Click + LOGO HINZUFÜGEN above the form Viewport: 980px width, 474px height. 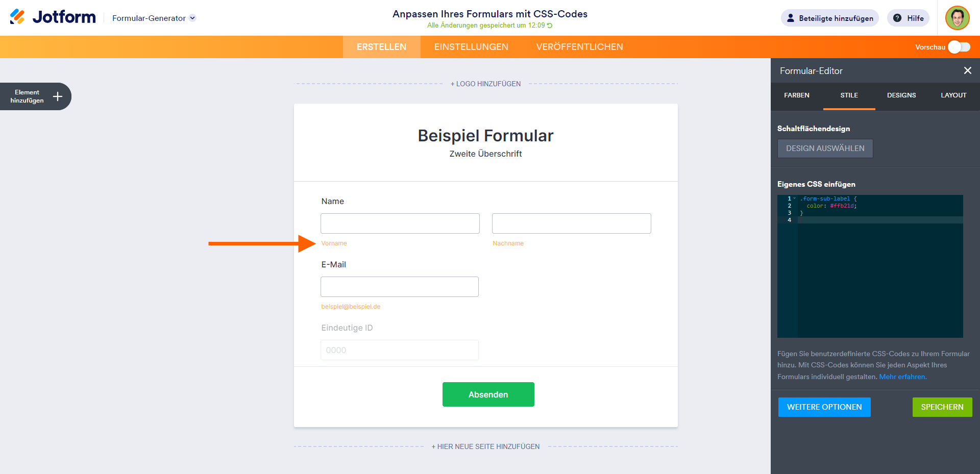[x=485, y=84]
